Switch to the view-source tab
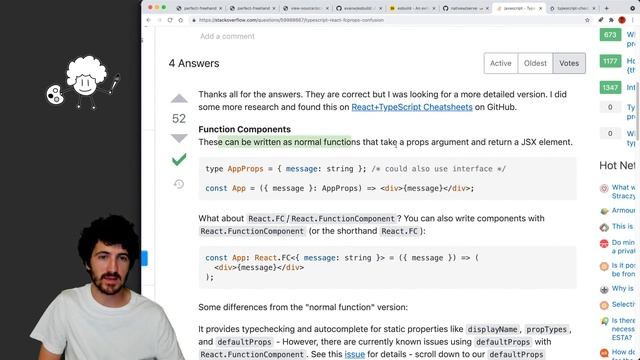640x360 pixels. click(x=305, y=8)
